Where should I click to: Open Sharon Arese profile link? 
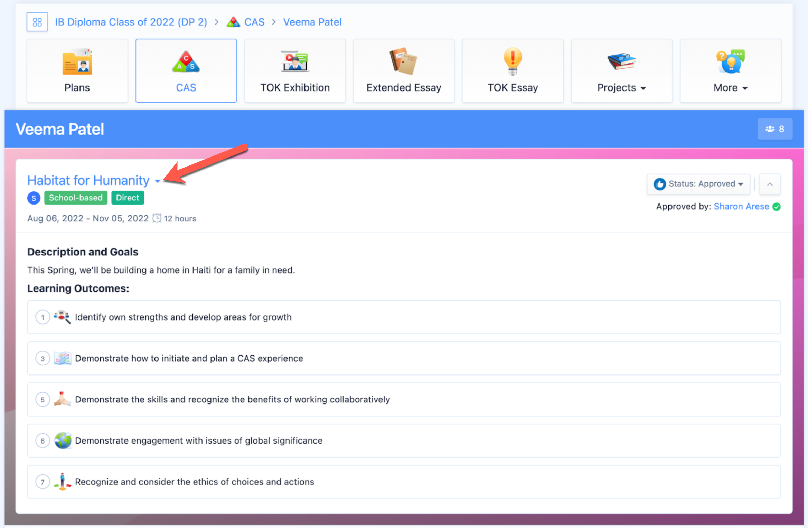pyautogui.click(x=741, y=207)
